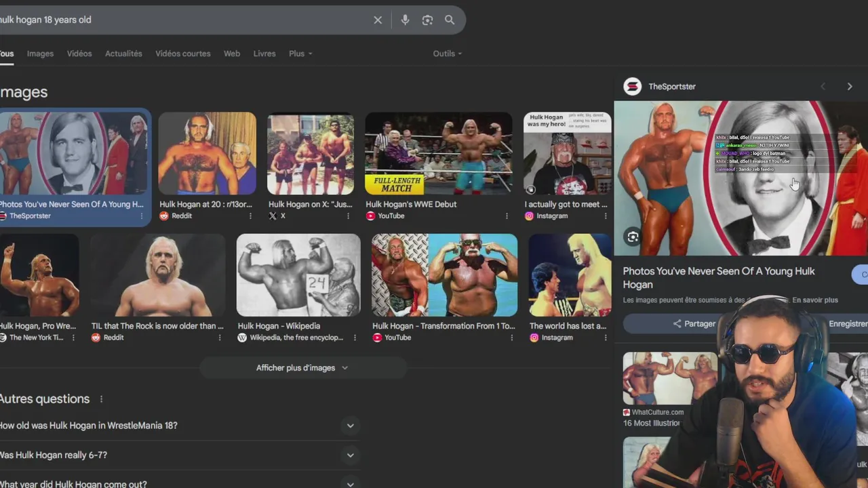Click the Partager share button
This screenshot has height=488, width=868.
click(x=694, y=324)
